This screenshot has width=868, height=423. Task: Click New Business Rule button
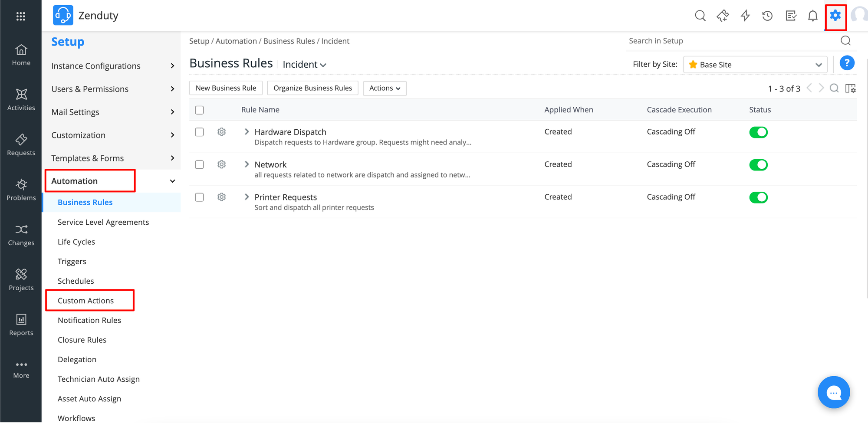coord(226,88)
